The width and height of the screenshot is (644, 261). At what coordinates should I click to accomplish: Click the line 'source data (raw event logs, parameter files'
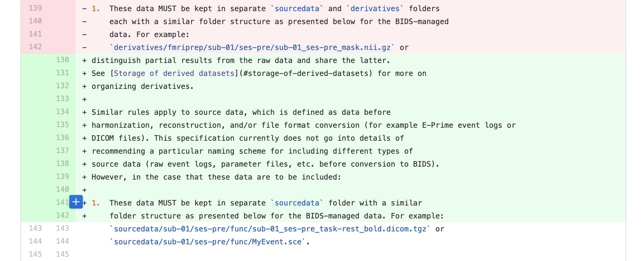[x=265, y=164]
